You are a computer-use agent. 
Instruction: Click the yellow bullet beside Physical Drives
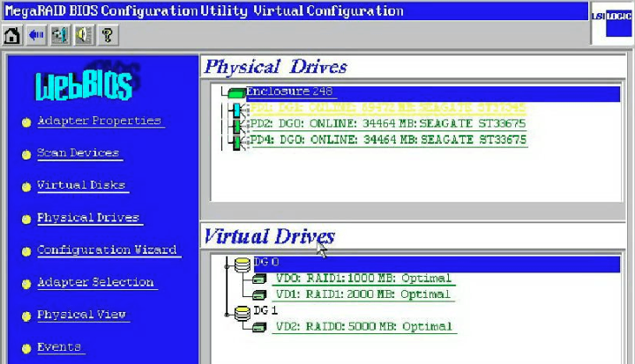pyautogui.click(x=26, y=219)
